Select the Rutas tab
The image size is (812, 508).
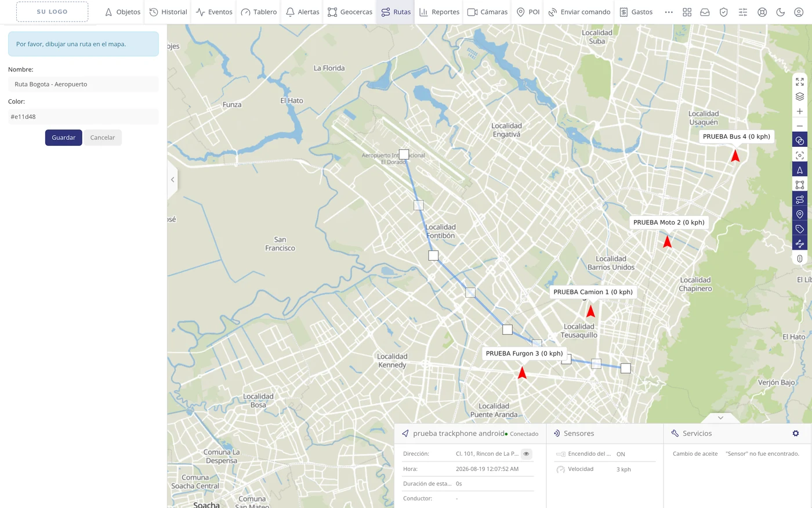coord(396,12)
